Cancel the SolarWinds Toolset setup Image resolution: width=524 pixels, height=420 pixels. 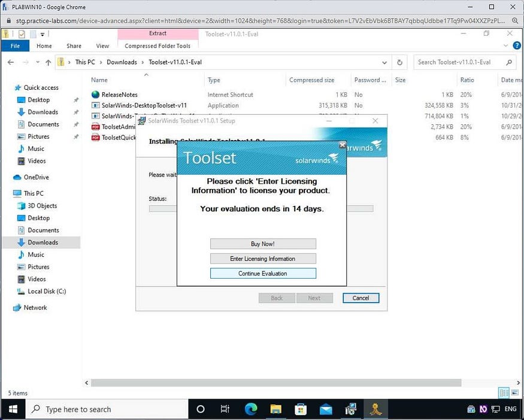click(361, 298)
